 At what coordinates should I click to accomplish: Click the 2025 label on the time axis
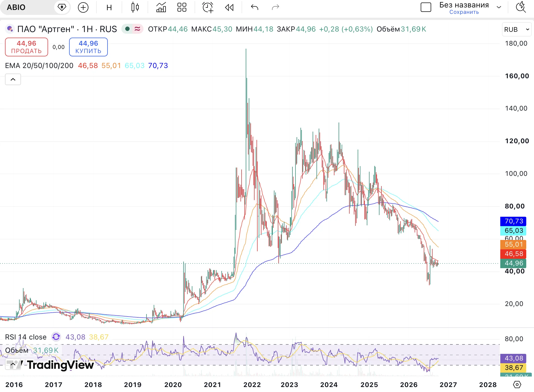click(x=369, y=385)
